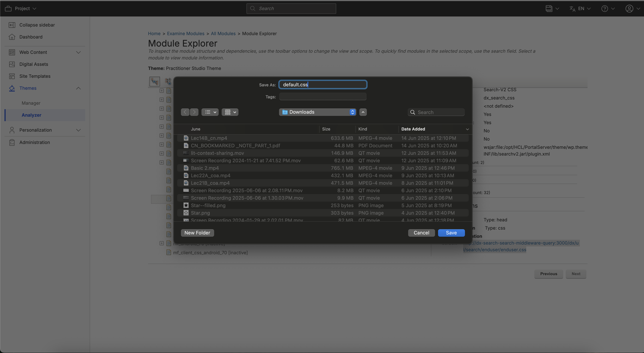The width and height of the screenshot is (644, 353).
Task: Click the user account avatar icon
Action: coord(629,9)
